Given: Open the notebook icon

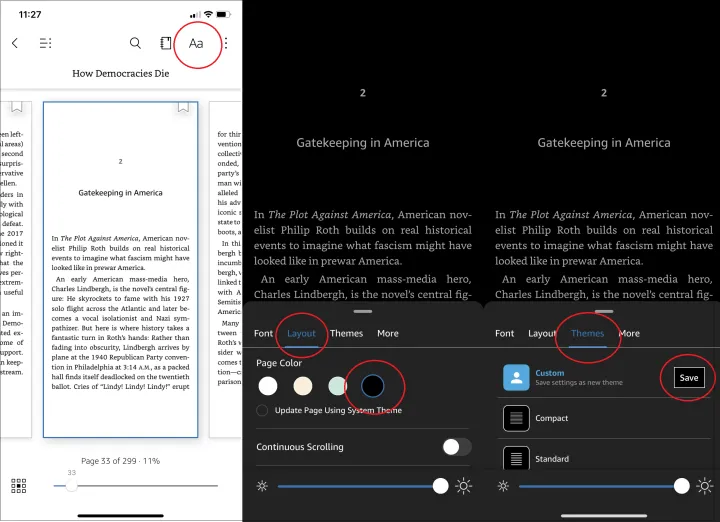Looking at the screenshot, I should point(166,43).
